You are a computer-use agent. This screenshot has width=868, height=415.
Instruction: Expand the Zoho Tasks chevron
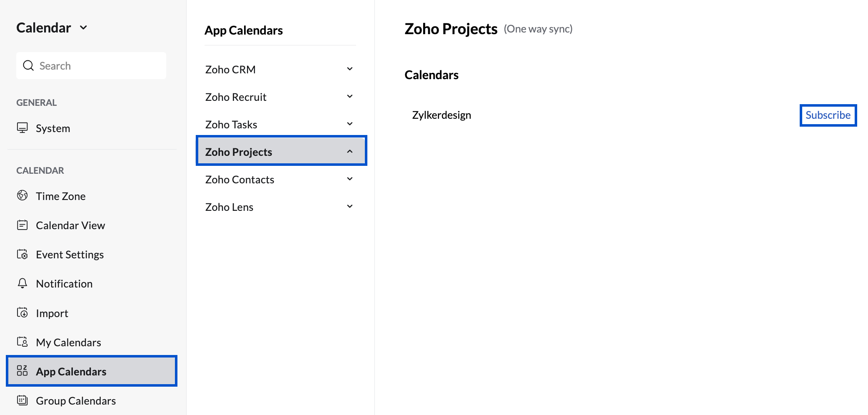click(350, 124)
